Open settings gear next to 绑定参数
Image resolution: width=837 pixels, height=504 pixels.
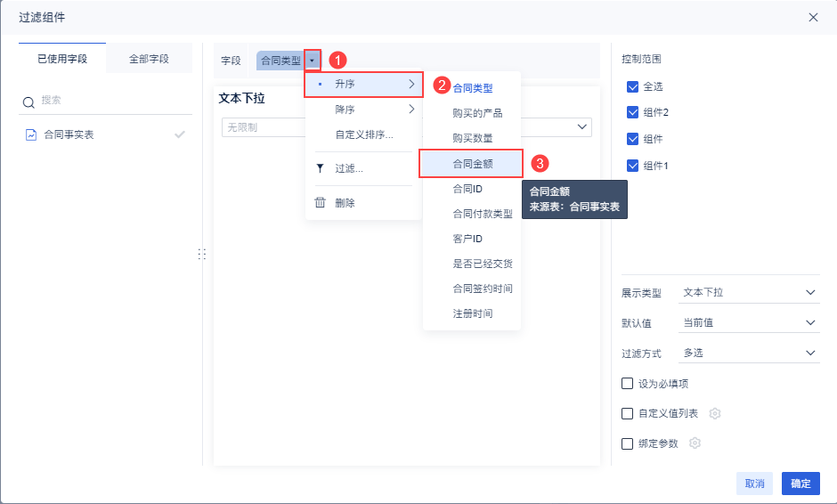coord(695,443)
